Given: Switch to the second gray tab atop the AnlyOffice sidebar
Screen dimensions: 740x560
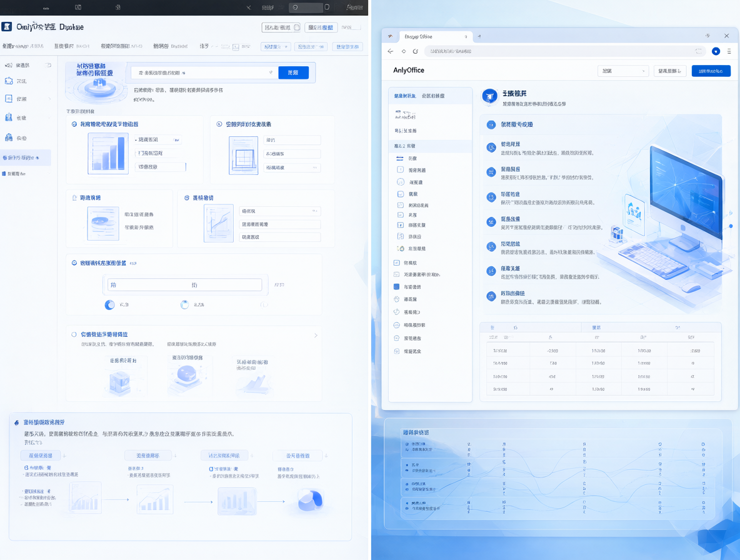Looking at the screenshot, I should 432,96.
